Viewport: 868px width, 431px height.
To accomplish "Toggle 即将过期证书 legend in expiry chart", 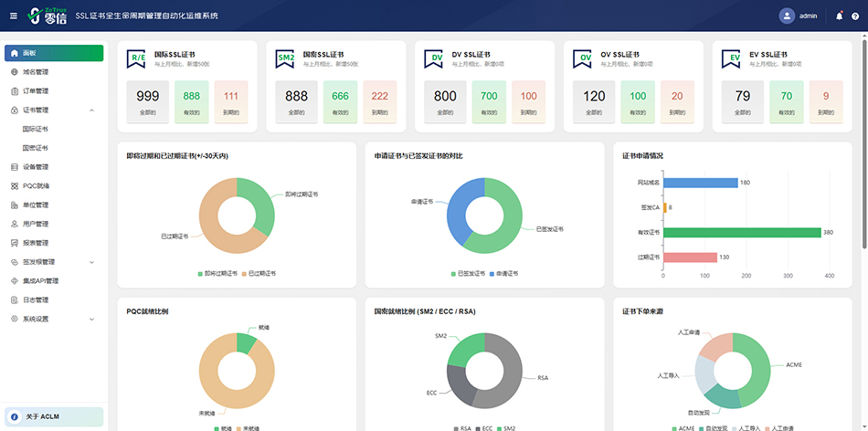I will (x=217, y=273).
